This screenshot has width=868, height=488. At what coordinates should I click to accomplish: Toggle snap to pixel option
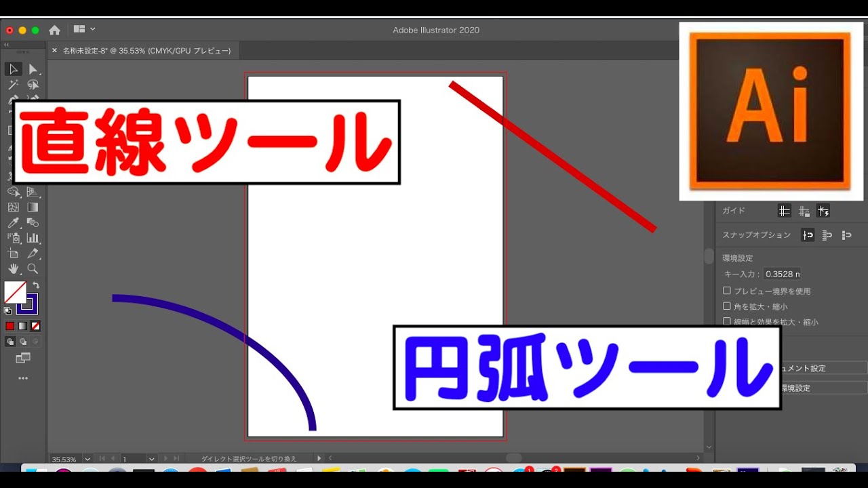[846, 235]
